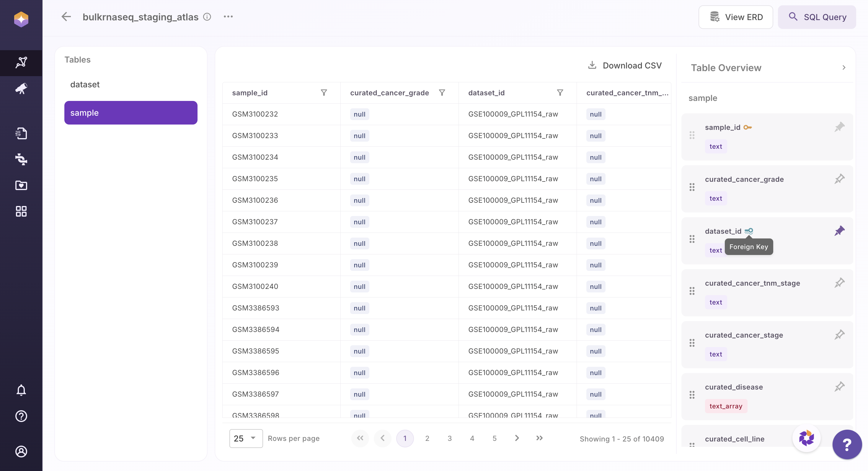Click the filter icon on sample_id column
This screenshot has width=868, height=471.
click(x=324, y=93)
